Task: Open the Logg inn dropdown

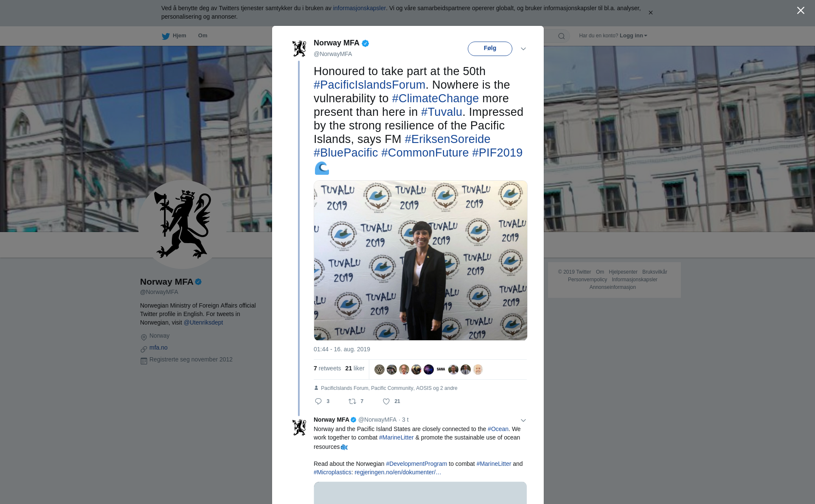Action: click(x=633, y=36)
